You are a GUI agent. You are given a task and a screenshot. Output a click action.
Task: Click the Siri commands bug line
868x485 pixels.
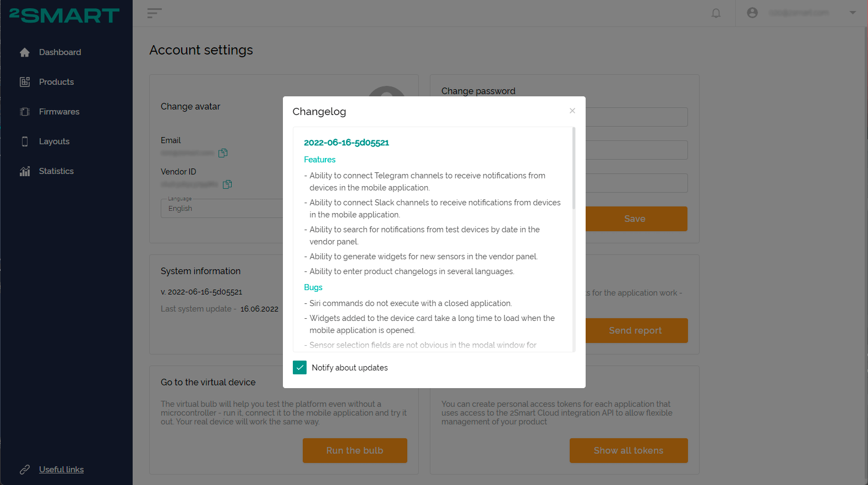point(408,303)
